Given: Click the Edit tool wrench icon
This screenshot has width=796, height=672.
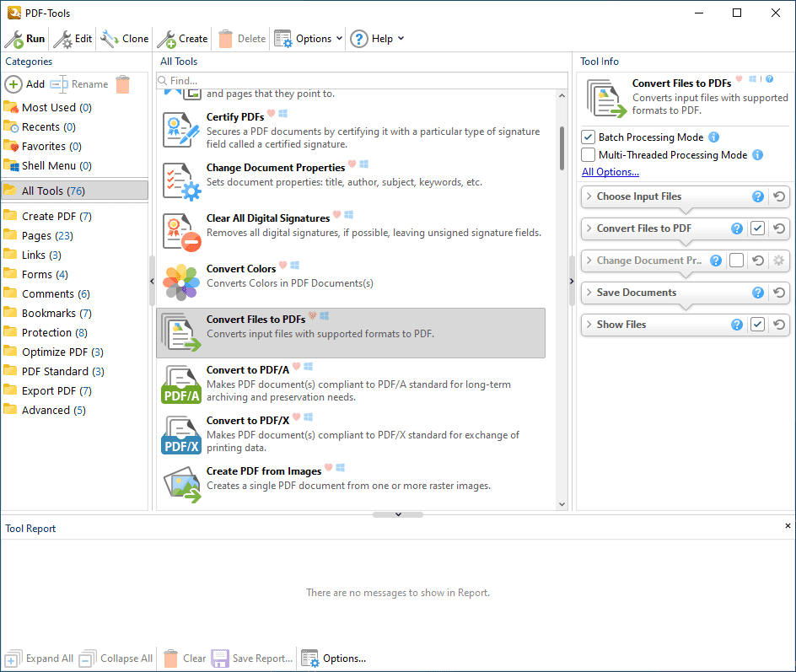Looking at the screenshot, I should tap(63, 39).
